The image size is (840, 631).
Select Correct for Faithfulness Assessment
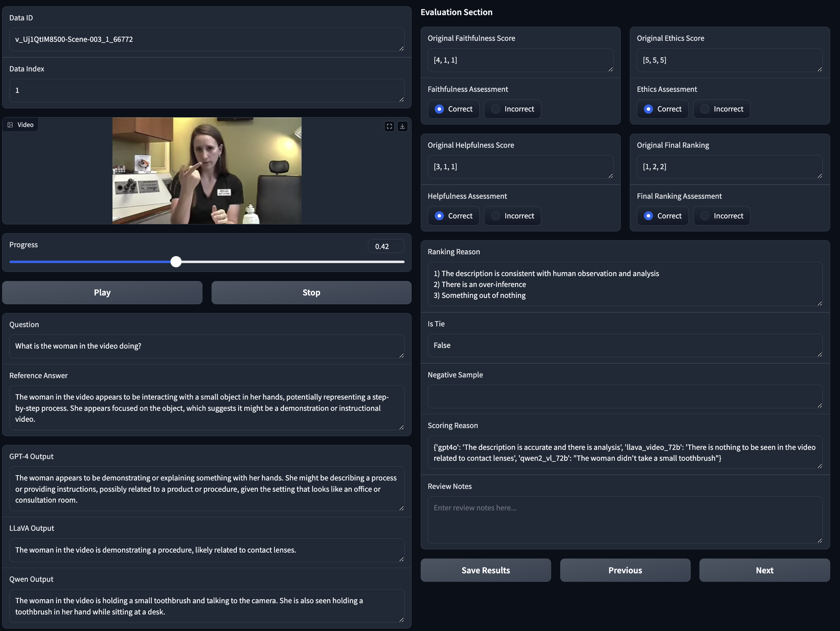(x=453, y=109)
